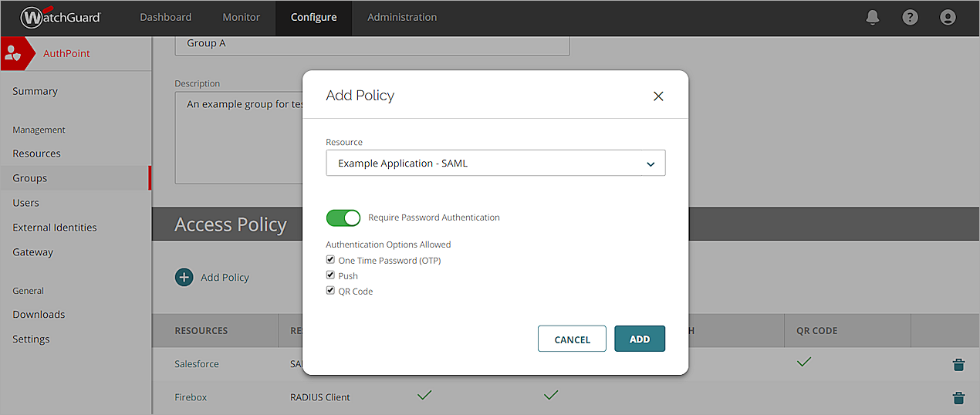Open the Monitor tab
980x415 pixels.
pyautogui.click(x=241, y=17)
